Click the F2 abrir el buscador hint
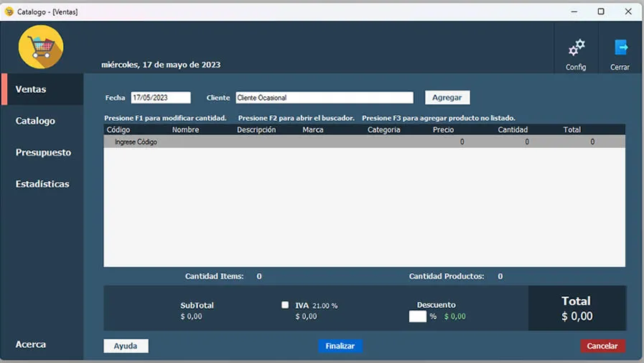The height and width of the screenshot is (363, 644). 296,118
